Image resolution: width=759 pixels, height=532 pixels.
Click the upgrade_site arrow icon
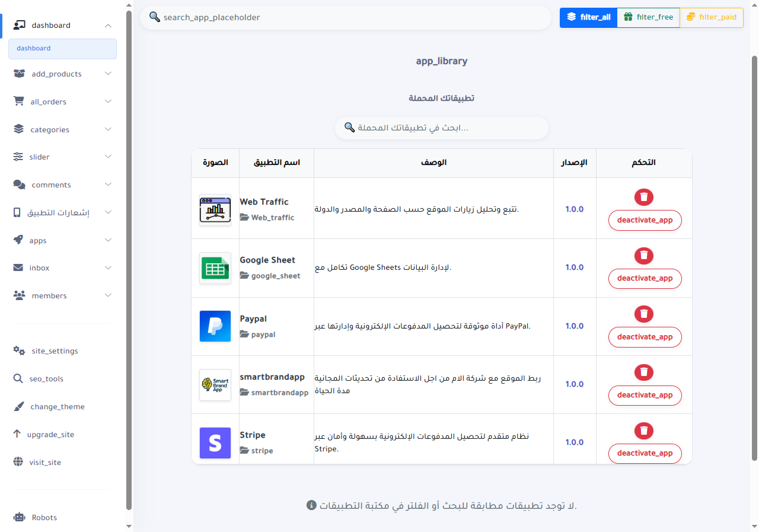click(18, 434)
